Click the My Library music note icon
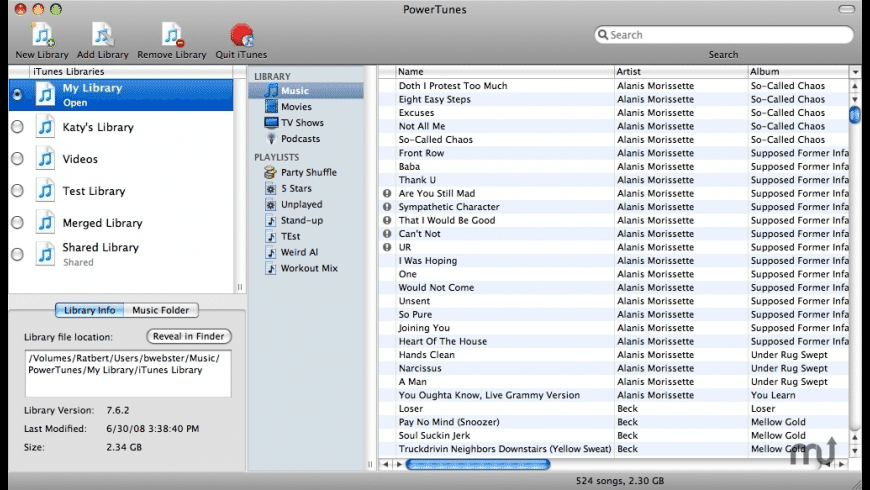Screen dimensions: 870x490 point(45,94)
